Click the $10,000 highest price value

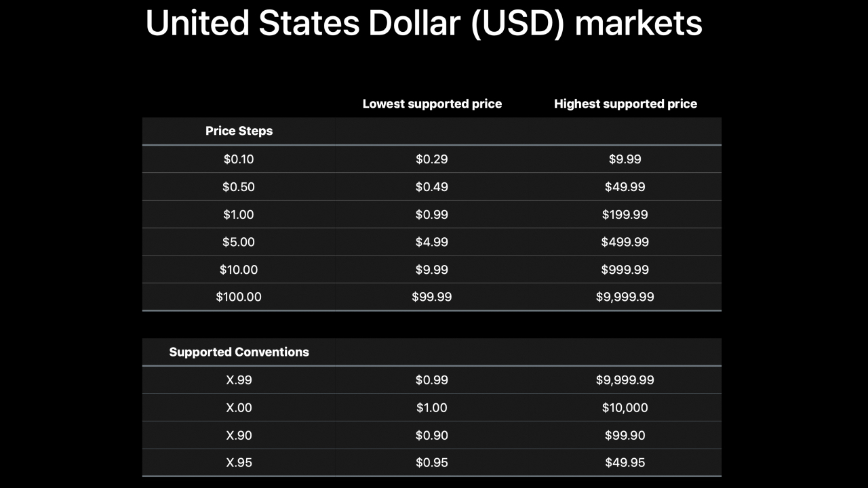[625, 408]
